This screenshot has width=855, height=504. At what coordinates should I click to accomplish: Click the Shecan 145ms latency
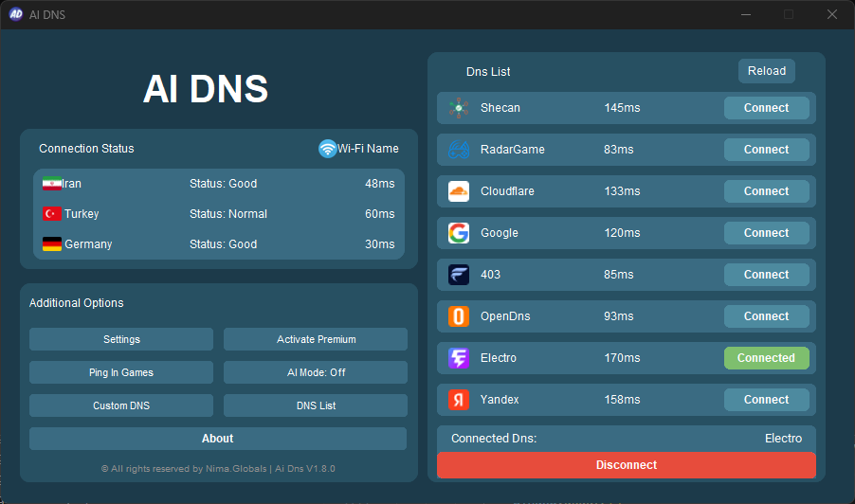[622, 108]
